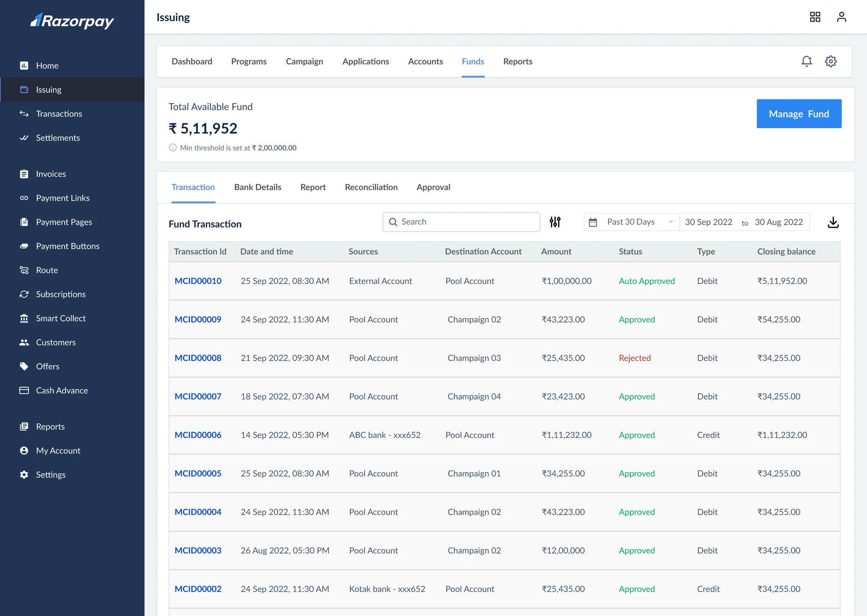The width and height of the screenshot is (867, 616).
Task: Open the Approval sub-tab
Action: pos(433,187)
